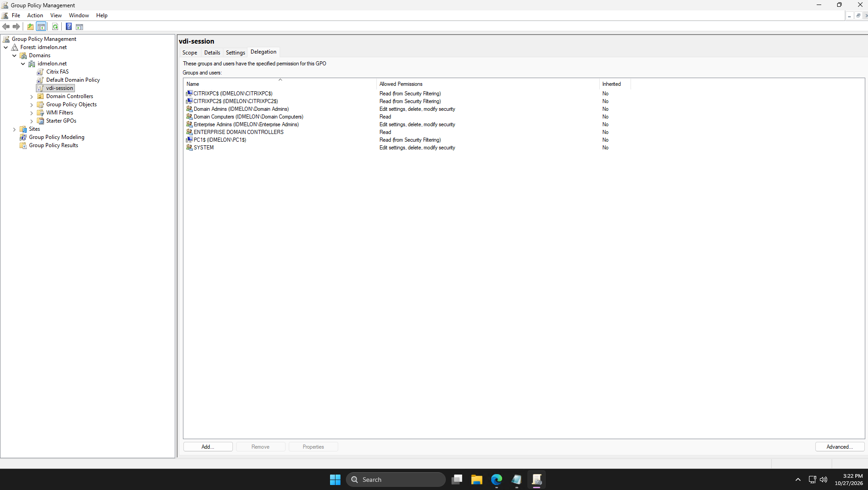This screenshot has width=868, height=490.
Task: Toggle Show/Hide Action Pane icon
Action: tap(79, 27)
